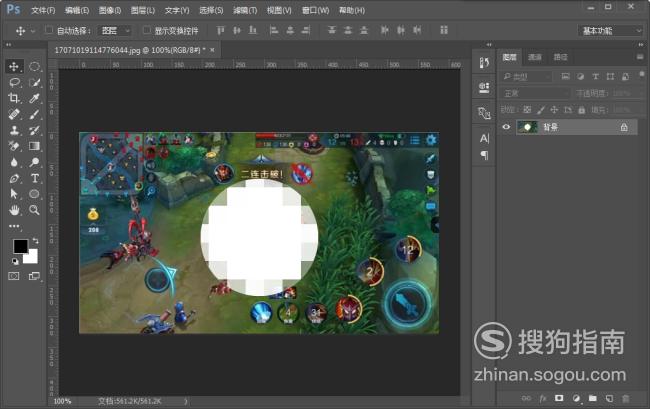
Task: Close the 17071019114776044.jpg document tab
Action: tap(212, 50)
